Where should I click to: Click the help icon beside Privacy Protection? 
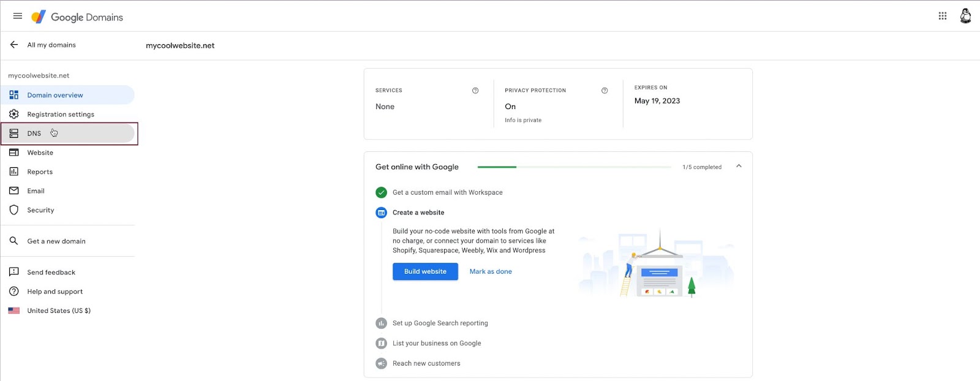pos(605,91)
